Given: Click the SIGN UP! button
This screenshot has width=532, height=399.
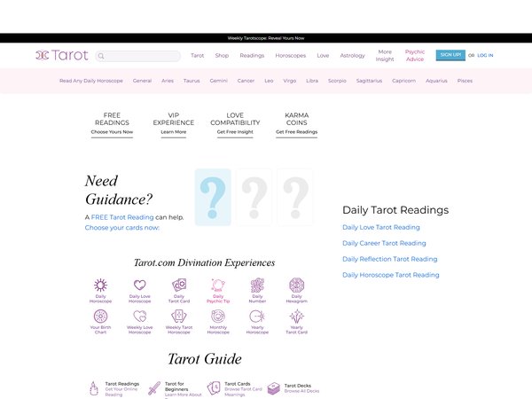Looking at the screenshot, I should [450, 55].
